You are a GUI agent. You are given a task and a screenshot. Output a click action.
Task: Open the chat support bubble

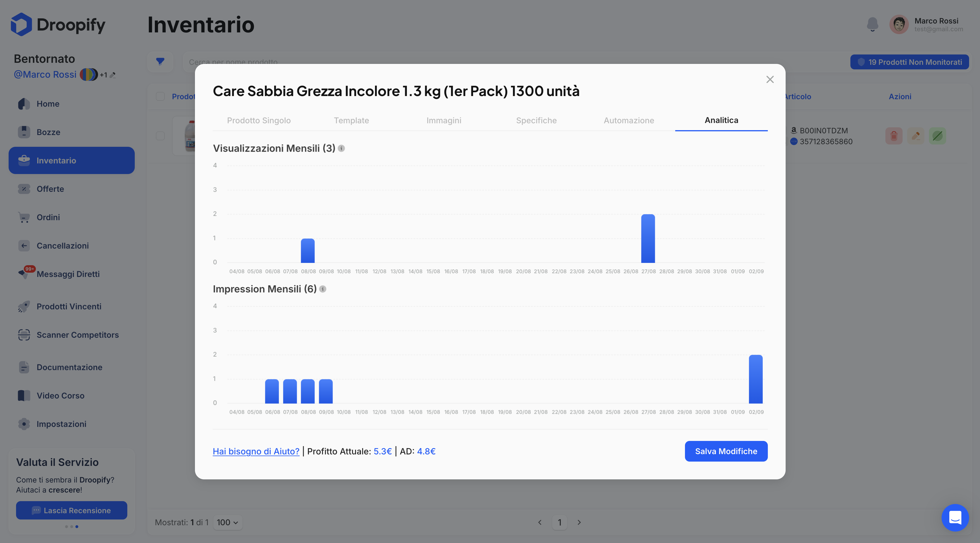pos(955,517)
